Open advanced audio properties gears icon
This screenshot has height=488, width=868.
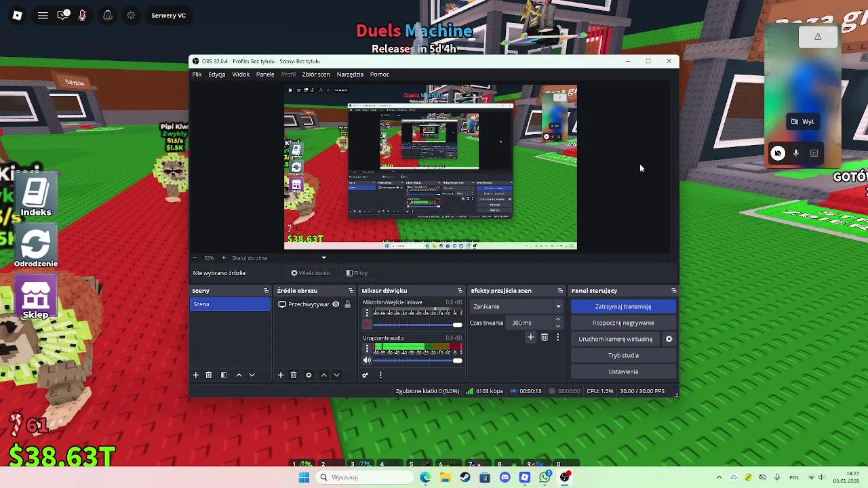pos(365,375)
